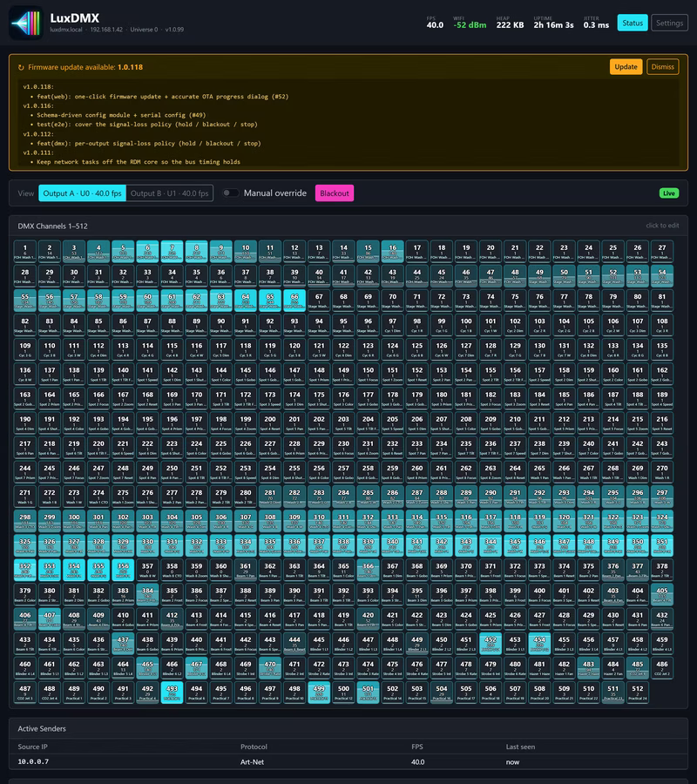
Task: Edit DMX channel 281 cell
Action: (x=270, y=497)
